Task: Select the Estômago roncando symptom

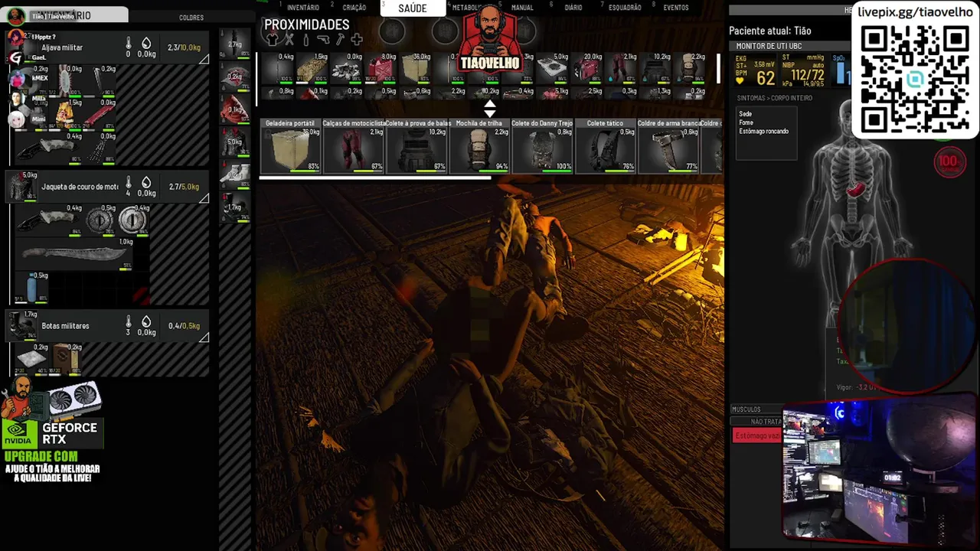Action: coord(763,132)
